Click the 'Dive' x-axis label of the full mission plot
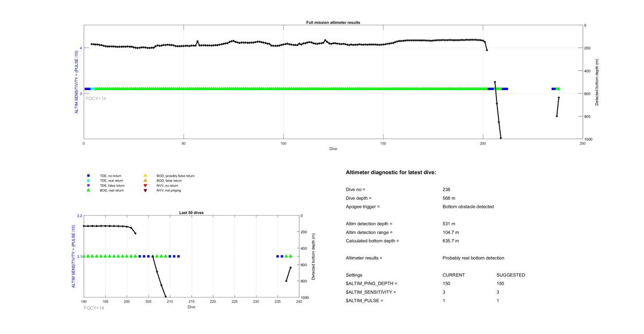The height and width of the screenshot is (334, 644). coord(333,148)
